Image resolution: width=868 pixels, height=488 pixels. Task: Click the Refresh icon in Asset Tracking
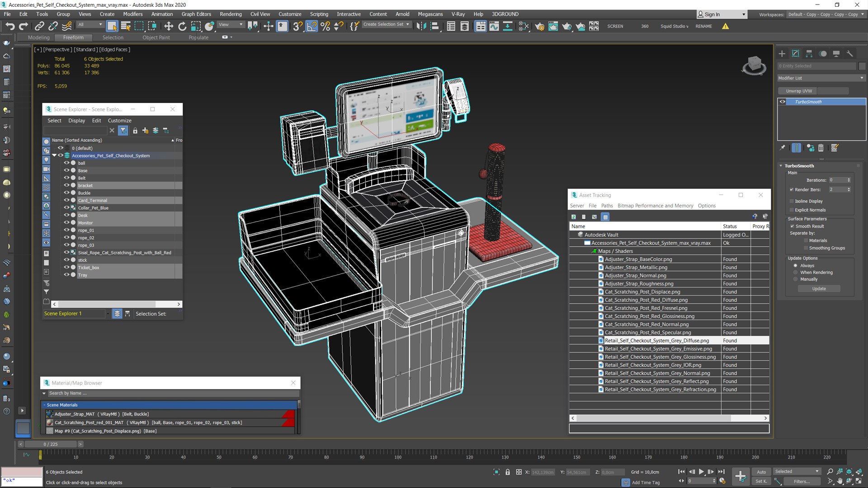[x=574, y=217]
